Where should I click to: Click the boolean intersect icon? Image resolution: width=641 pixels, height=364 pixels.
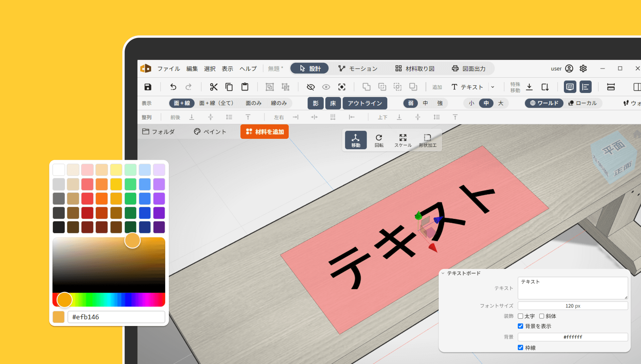(x=398, y=87)
